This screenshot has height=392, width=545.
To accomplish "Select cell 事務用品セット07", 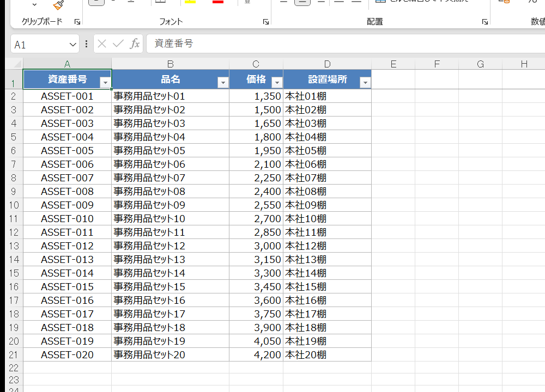I will click(170, 178).
